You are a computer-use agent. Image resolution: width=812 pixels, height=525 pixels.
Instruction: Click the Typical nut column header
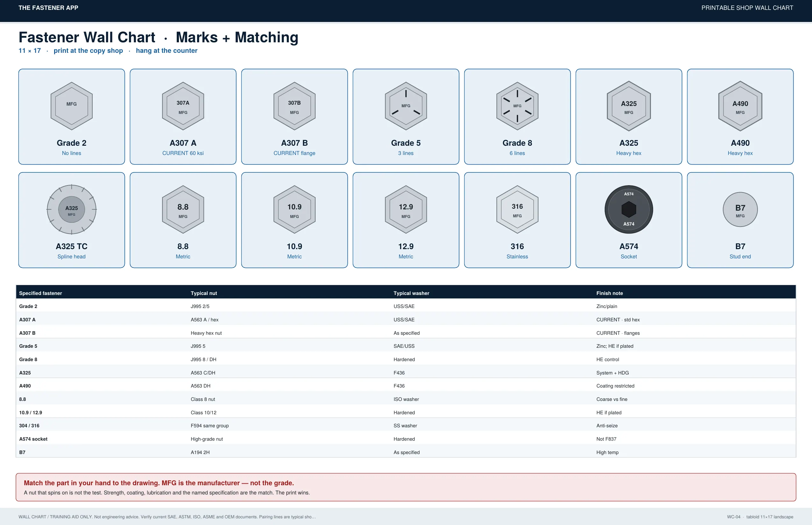coord(204,293)
